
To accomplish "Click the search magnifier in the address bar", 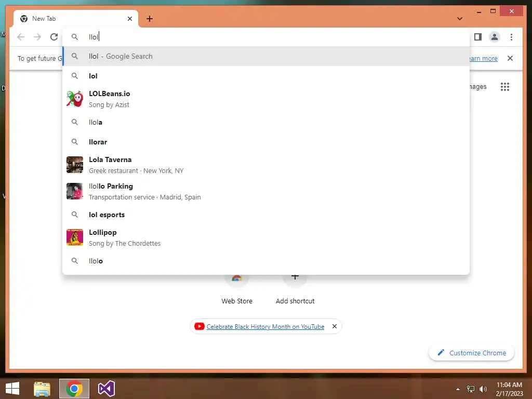I will click(75, 37).
